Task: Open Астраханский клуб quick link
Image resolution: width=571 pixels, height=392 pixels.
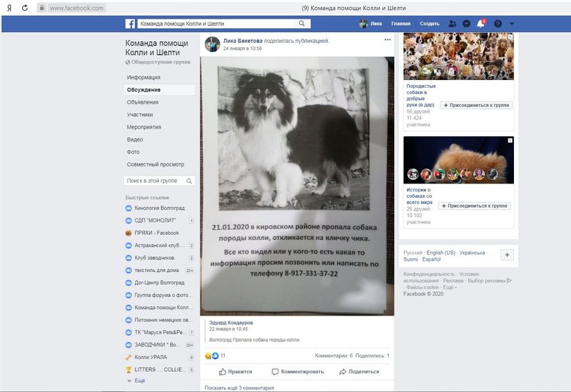Action: (159, 245)
